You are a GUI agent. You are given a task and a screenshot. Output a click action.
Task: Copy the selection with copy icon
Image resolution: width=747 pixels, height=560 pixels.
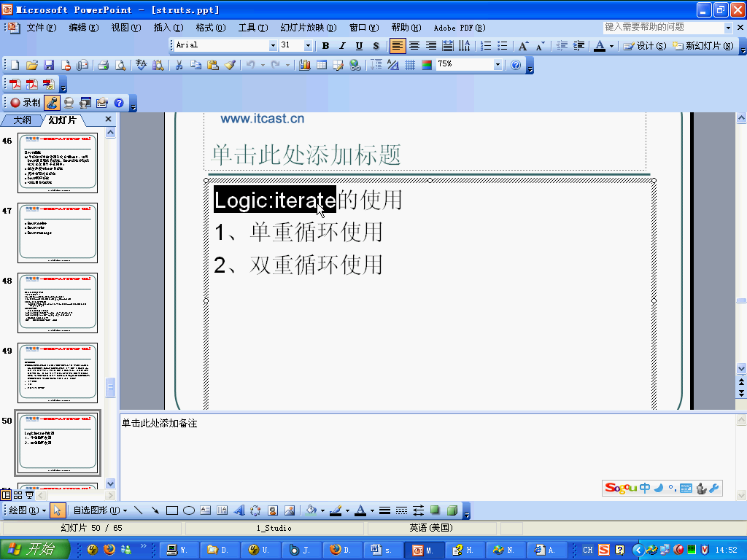click(196, 65)
